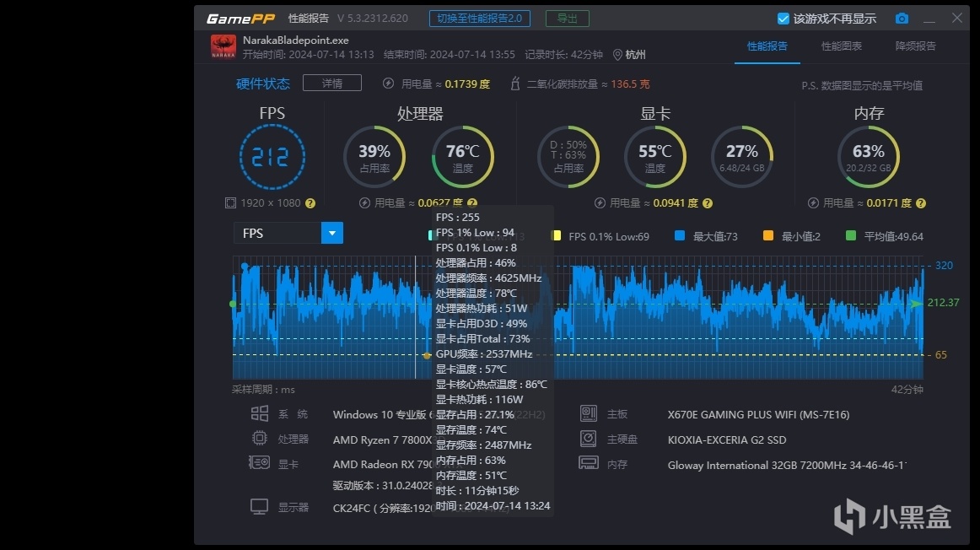
Task: Click the processor chip icon in hardware list
Action: pyautogui.click(x=260, y=438)
